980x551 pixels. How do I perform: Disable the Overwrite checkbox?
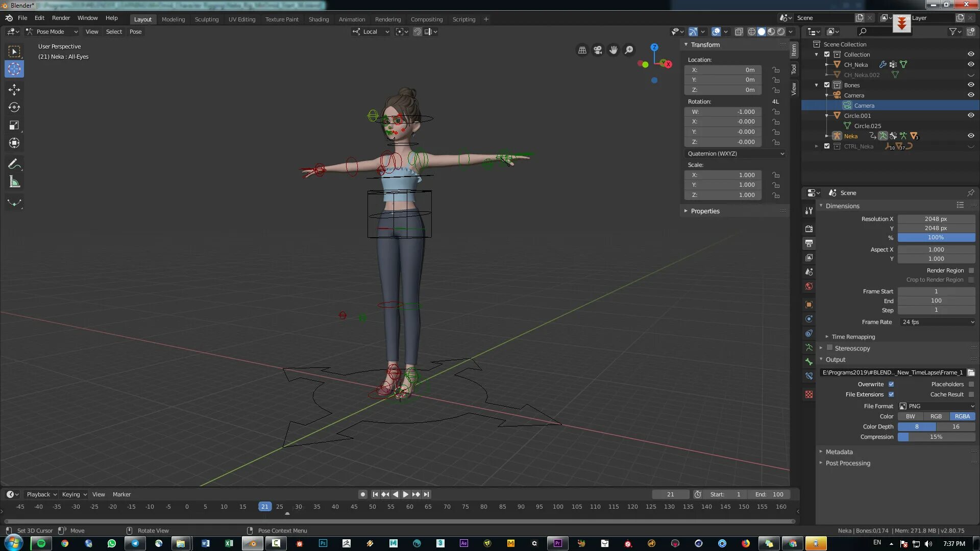point(891,384)
